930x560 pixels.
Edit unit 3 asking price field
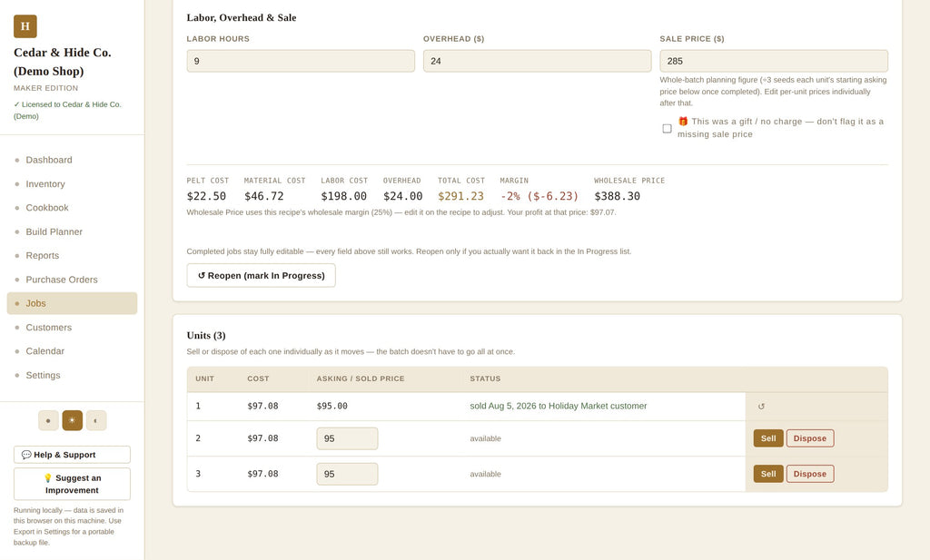[347, 474]
